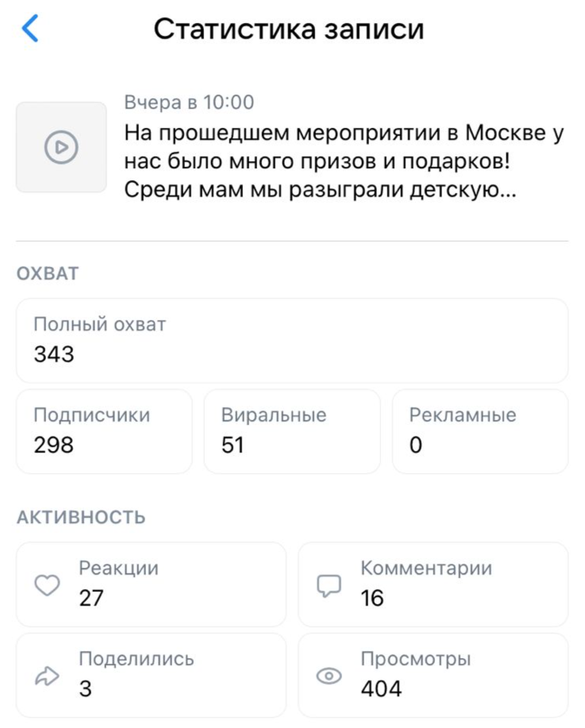
Task: Select the Виральные reach card
Action: (292, 431)
